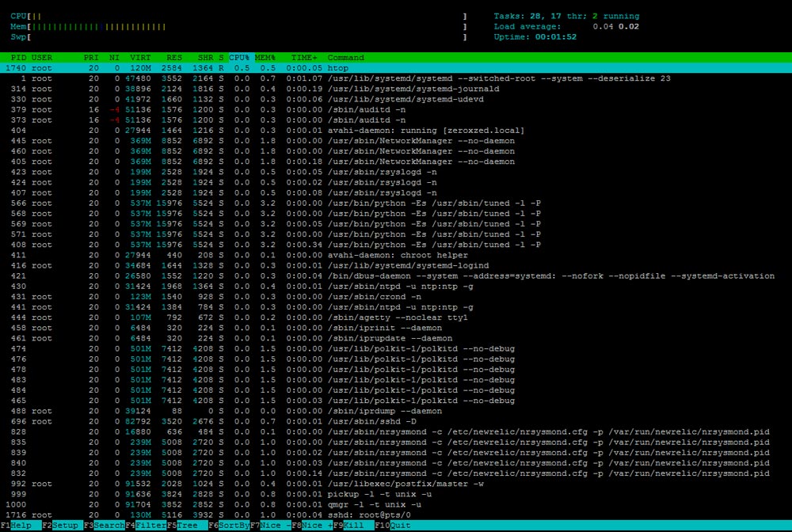
Task: Select the systemd-logind process row
Action: point(396,265)
